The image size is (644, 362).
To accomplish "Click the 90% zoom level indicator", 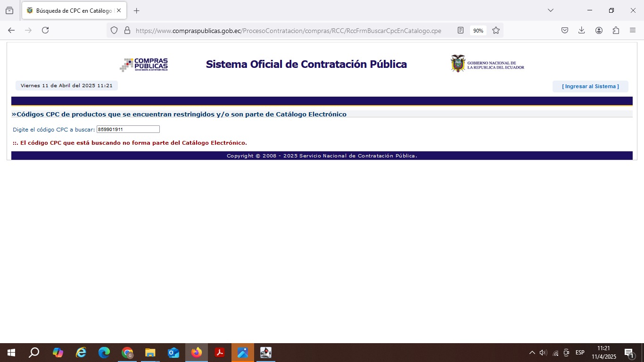I will click(478, 30).
